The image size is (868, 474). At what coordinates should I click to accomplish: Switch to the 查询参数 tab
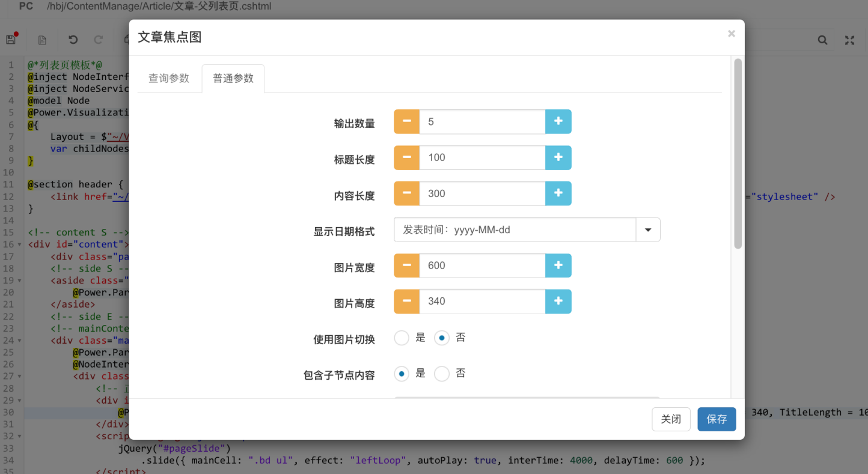[x=168, y=78]
